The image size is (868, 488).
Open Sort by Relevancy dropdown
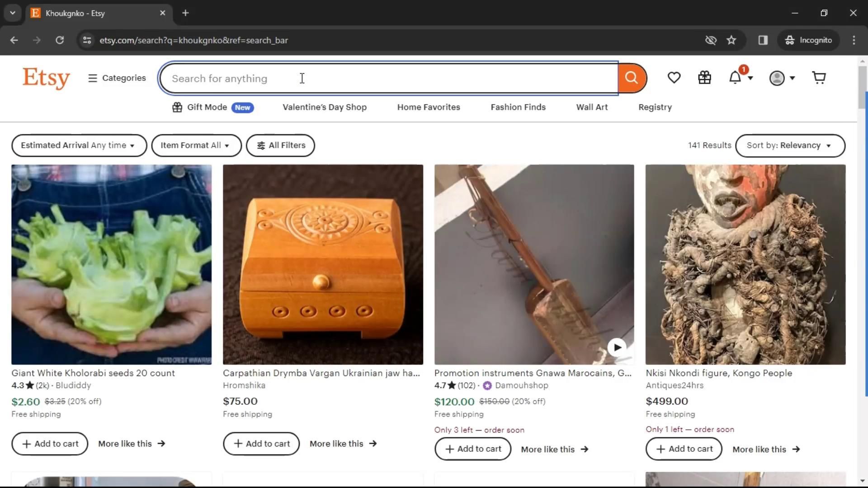click(x=789, y=145)
